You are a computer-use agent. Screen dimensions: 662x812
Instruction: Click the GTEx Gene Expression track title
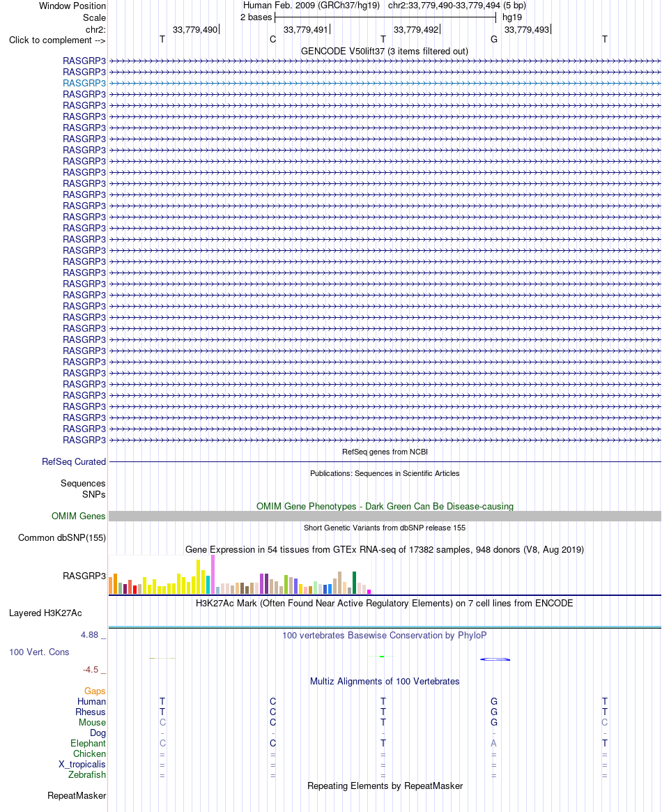pyautogui.click(x=385, y=549)
